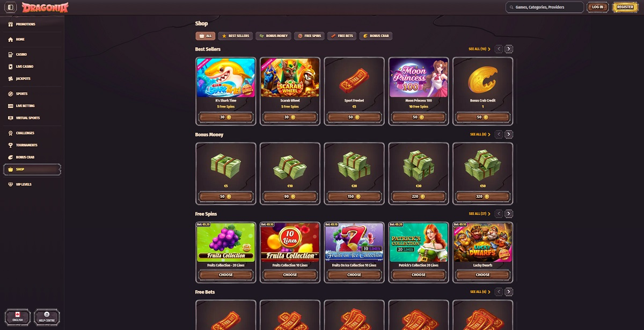Select the Bonus Money filter tab
Viewport: 644px width, 330px height.
(274, 36)
